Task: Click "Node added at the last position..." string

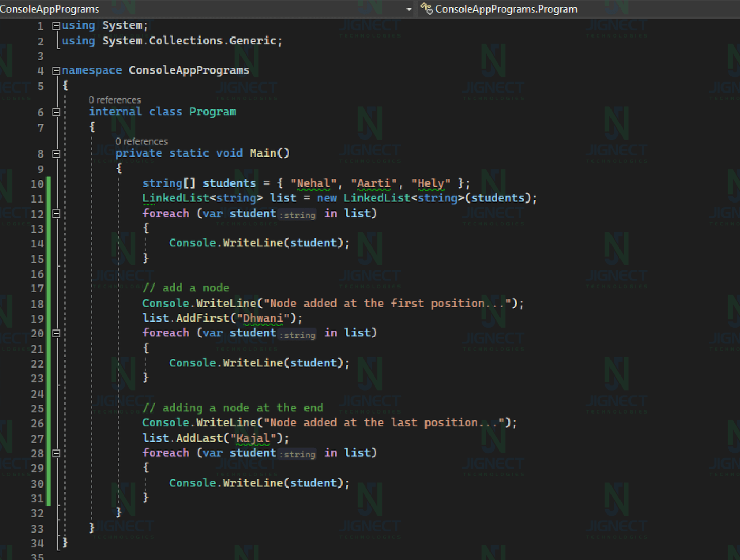Action: pyautogui.click(x=384, y=423)
